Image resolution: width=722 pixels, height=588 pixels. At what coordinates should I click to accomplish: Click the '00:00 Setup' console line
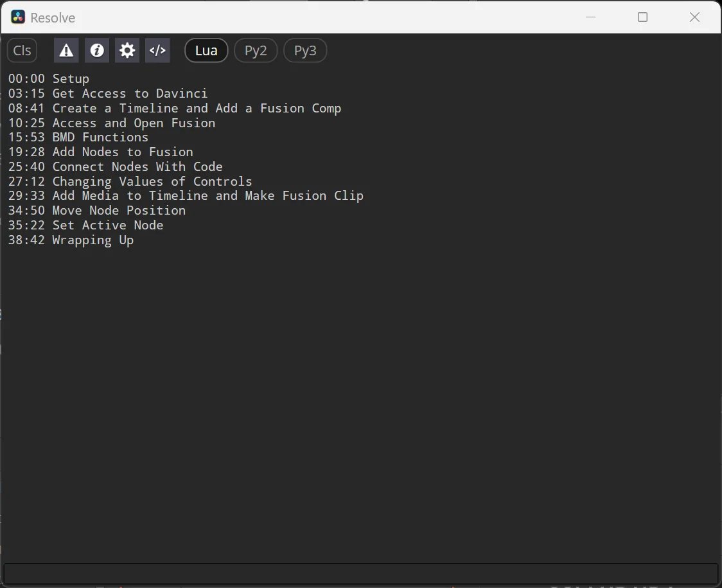49,79
